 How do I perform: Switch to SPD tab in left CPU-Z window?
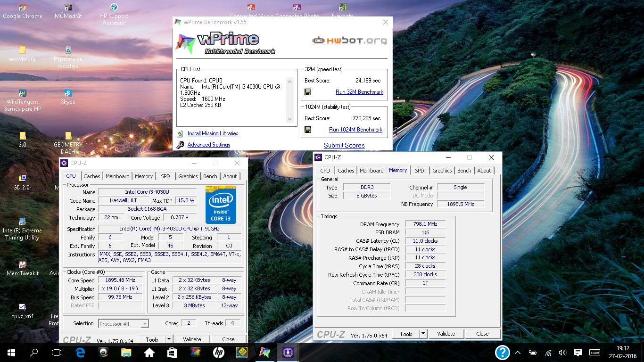pos(165,176)
